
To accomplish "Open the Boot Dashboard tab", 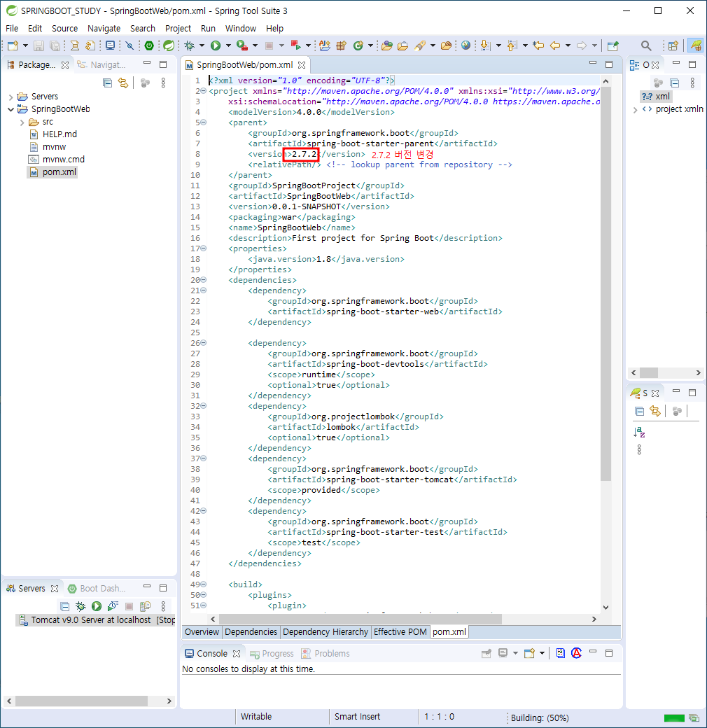I will point(97,588).
